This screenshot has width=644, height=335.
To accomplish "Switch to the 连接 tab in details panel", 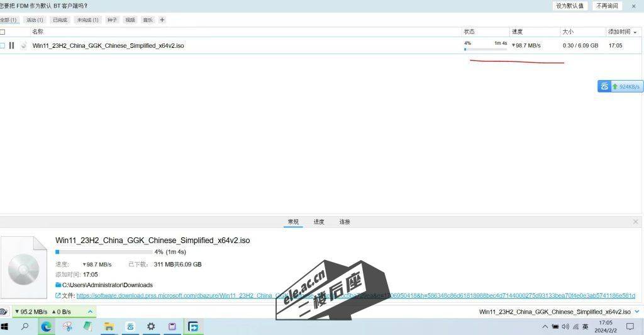I will [345, 222].
